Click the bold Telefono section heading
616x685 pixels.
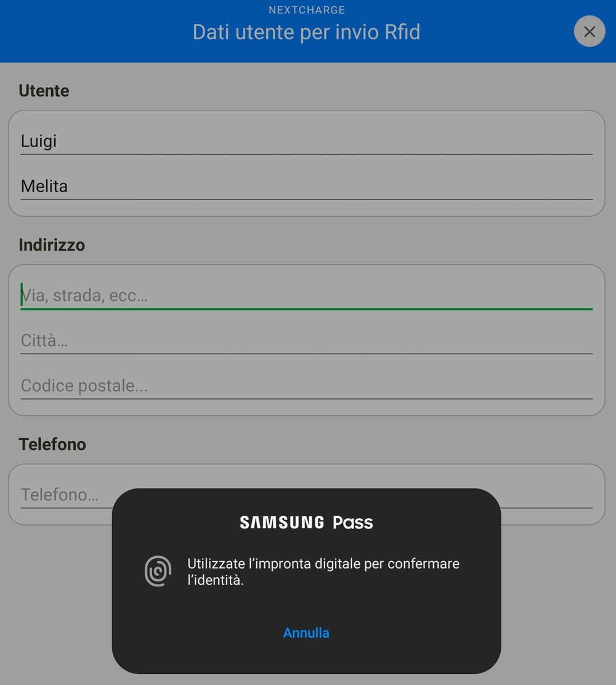tap(52, 444)
